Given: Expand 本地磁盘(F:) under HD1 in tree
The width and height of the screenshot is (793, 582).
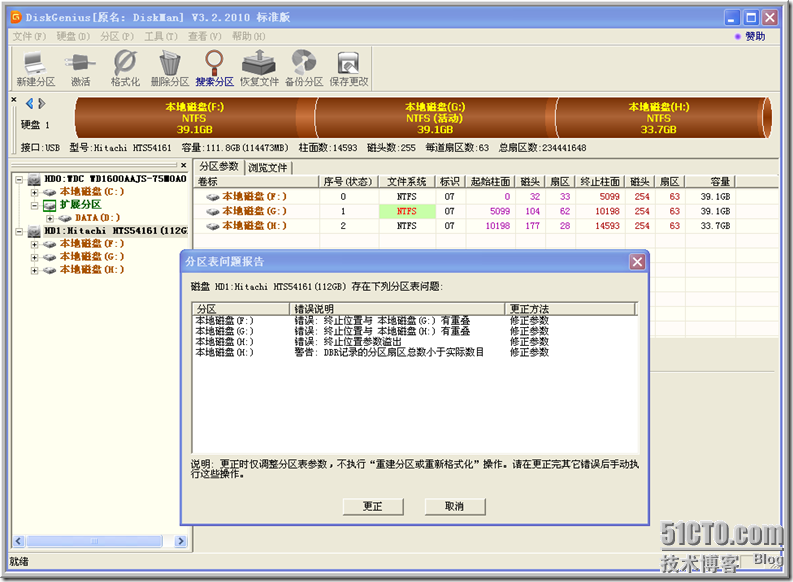Looking at the screenshot, I should pos(34,245).
